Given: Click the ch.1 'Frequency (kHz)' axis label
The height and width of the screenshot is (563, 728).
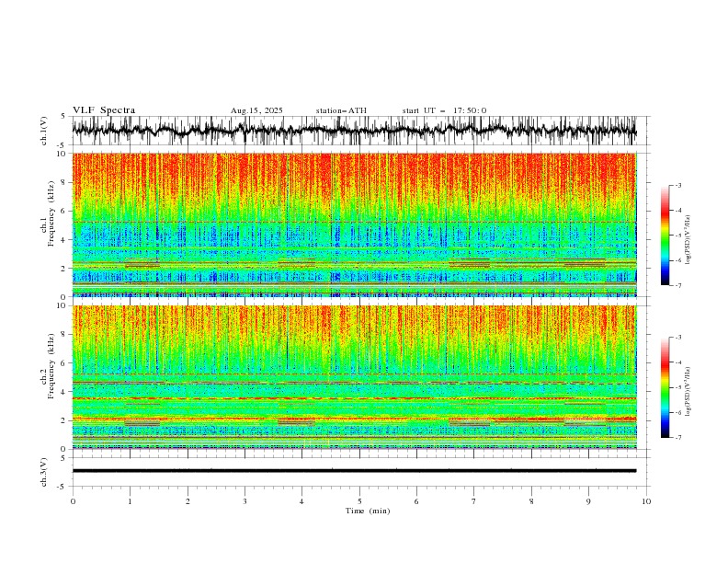Looking at the screenshot, I should pos(51,213).
